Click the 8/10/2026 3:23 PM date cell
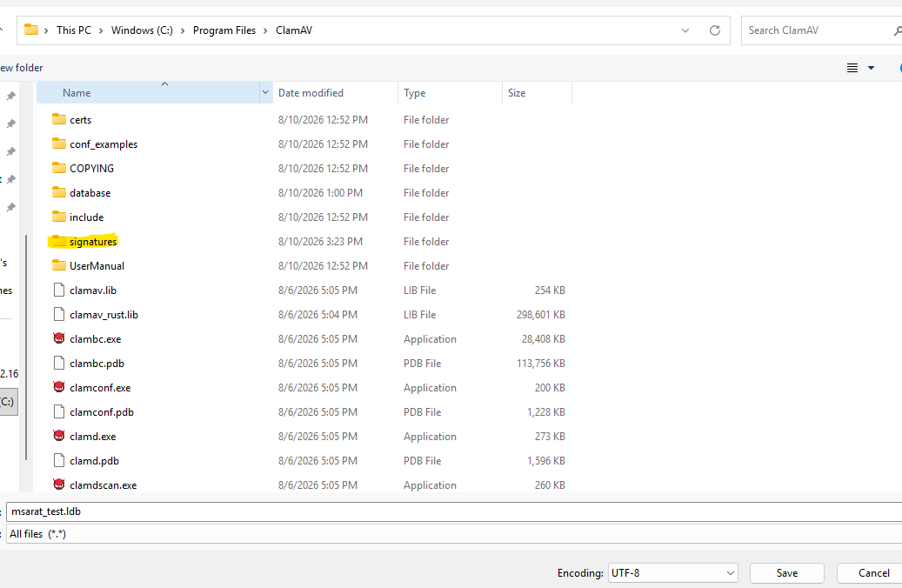This screenshot has width=902, height=588. [x=320, y=242]
